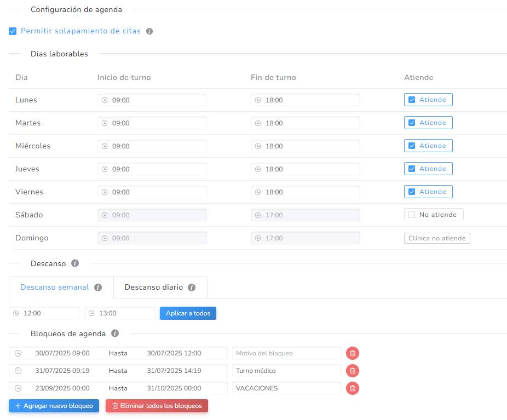Click clock icon of 23/09/2025 00:00 block row
Screen dimensions: 507x420
pos(18,388)
